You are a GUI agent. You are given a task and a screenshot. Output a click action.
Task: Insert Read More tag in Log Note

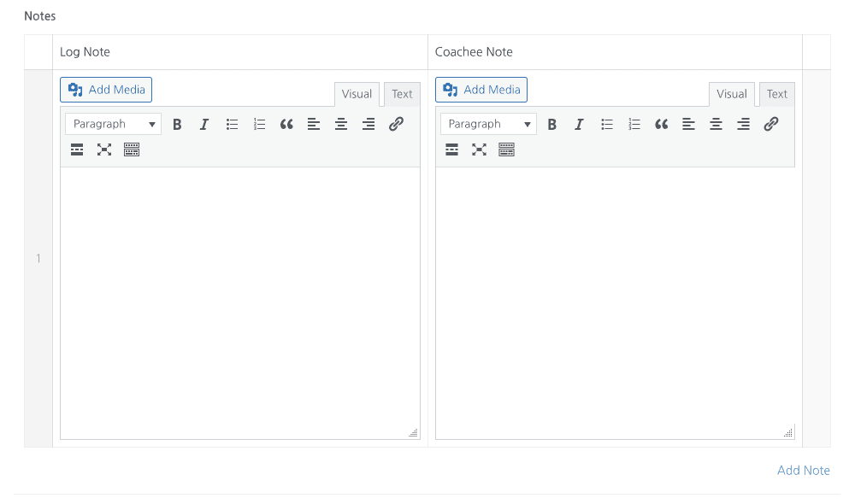tap(77, 149)
